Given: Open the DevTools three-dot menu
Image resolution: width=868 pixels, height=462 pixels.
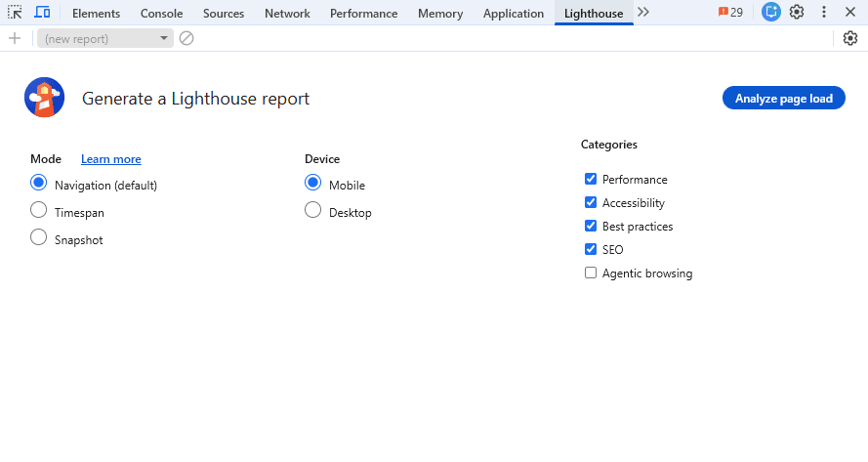Looking at the screenshot, I should point(824,12).
